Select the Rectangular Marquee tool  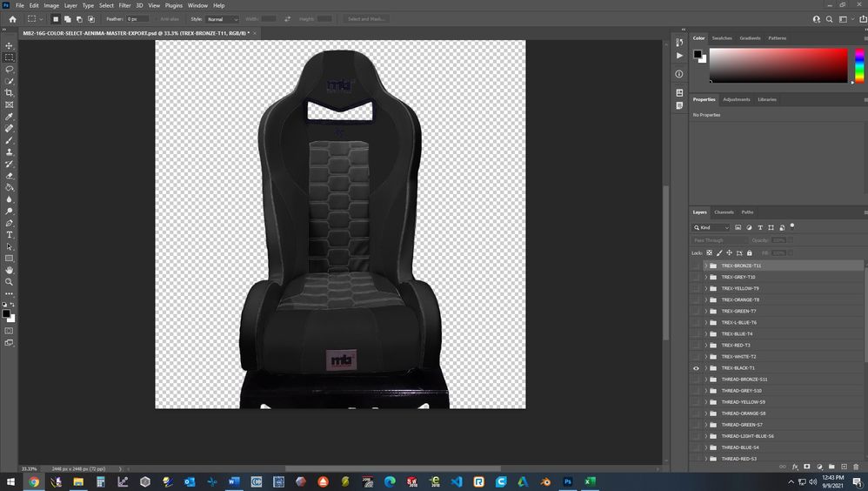point(9,57)
